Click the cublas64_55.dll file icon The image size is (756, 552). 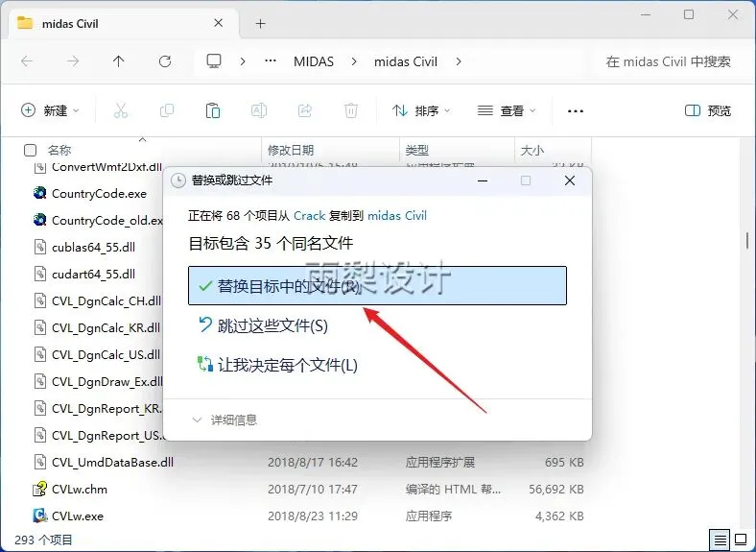(39, 247)
